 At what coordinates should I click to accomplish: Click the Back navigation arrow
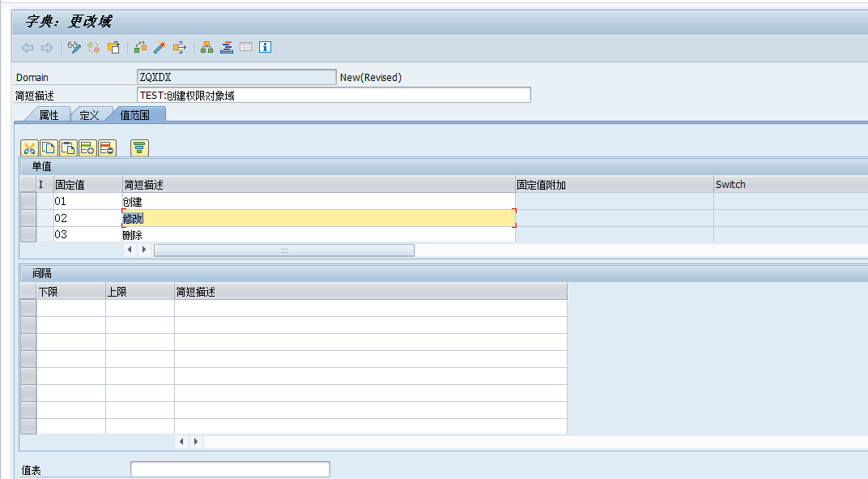pos(26,47)
